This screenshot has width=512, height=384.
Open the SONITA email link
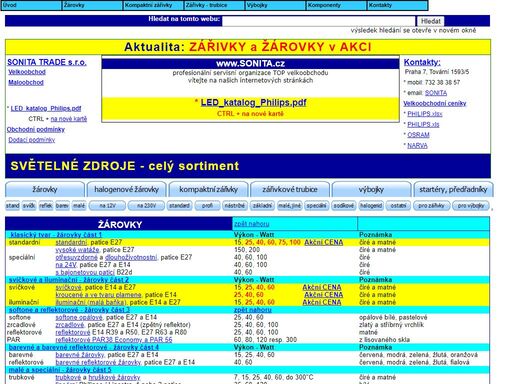(x=436, y=93)
